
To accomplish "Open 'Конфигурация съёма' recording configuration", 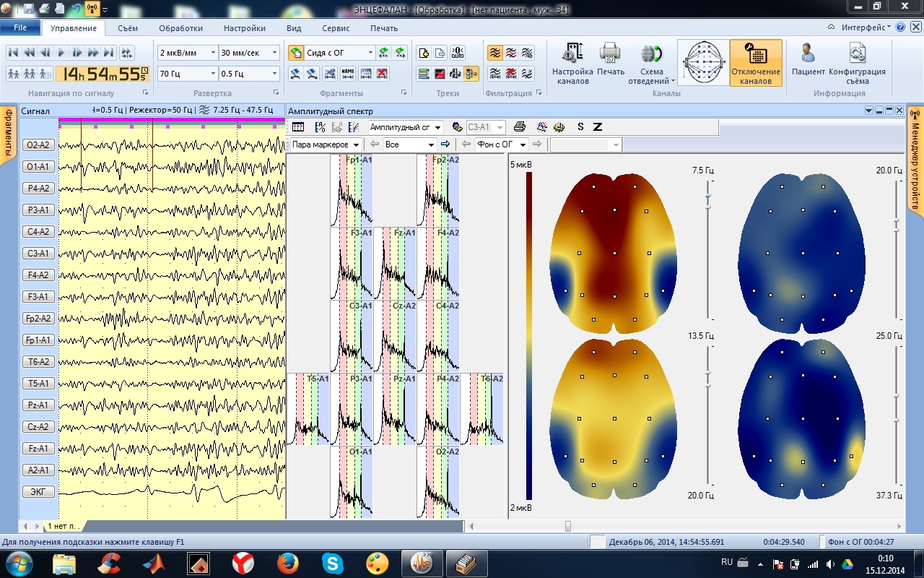I will (857, 64).
